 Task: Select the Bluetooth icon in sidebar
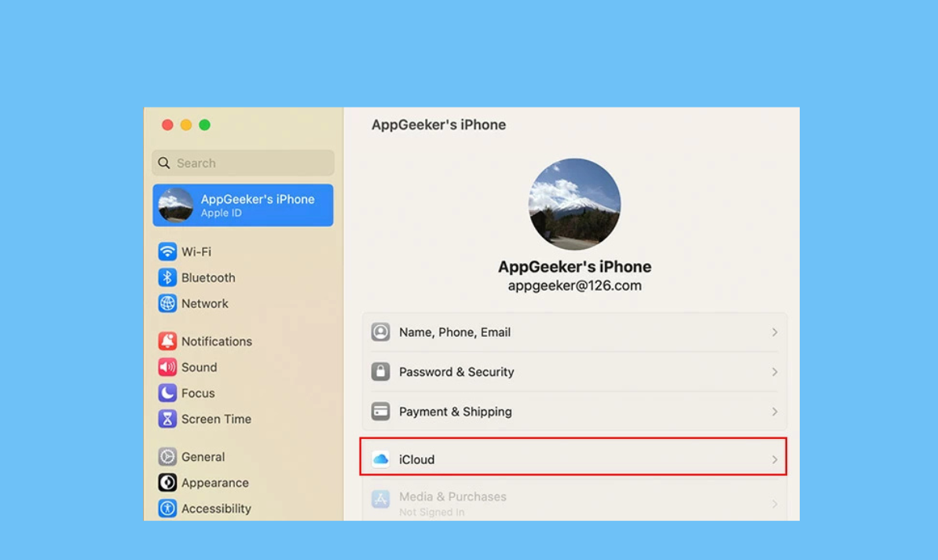pyautogui.click(x=167, y=277)
